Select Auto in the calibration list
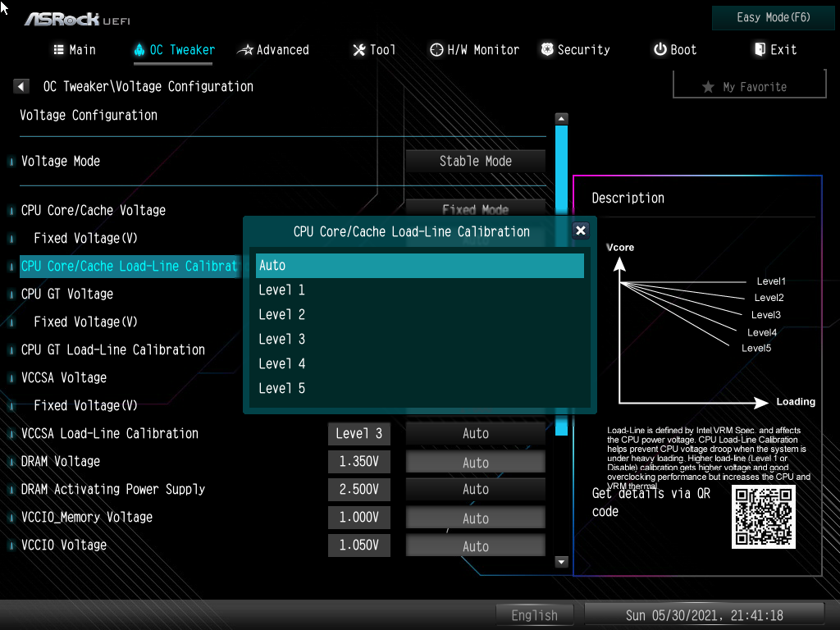The width and height of the screenshot is (840, 630). 419,266
